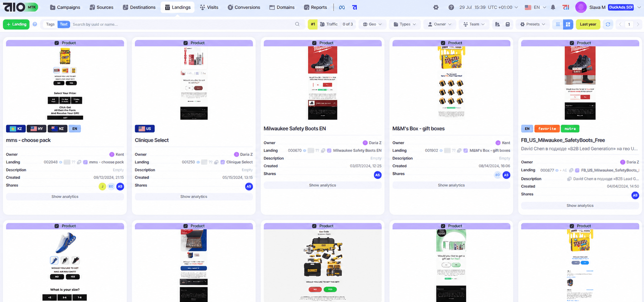
Task: Click the help icon beside Landing button
Action: click(x=35, y=24)
